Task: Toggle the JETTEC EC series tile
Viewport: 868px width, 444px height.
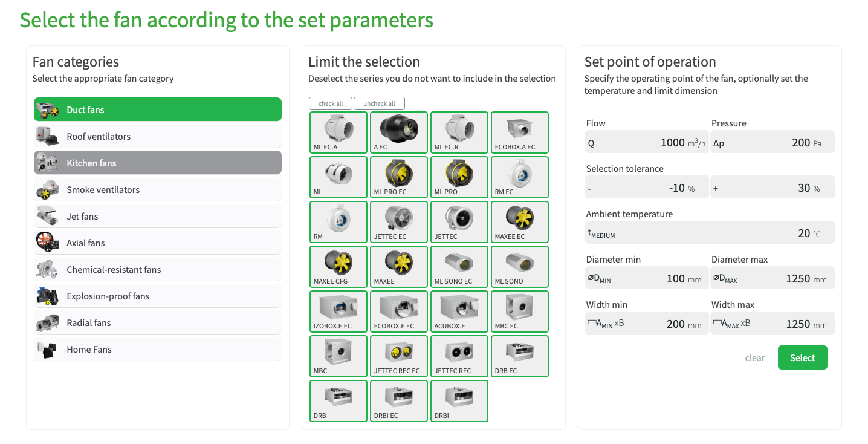Action: 399,222
